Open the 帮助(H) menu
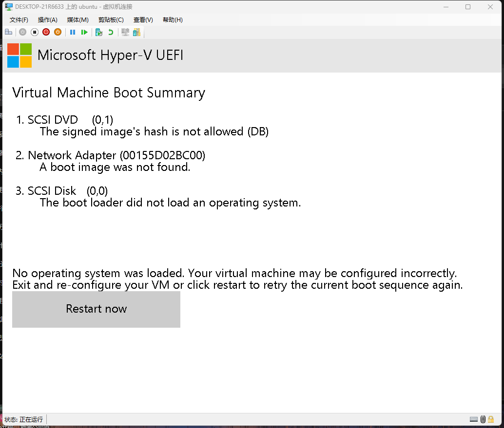 [173, 20]
